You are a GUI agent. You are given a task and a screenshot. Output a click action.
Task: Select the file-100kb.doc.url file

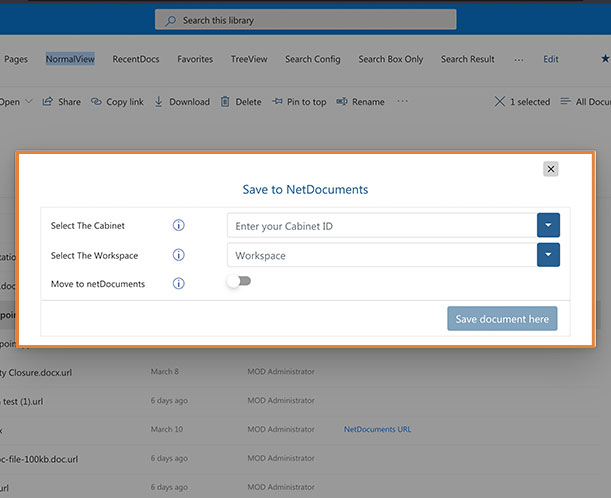[39, 459]
